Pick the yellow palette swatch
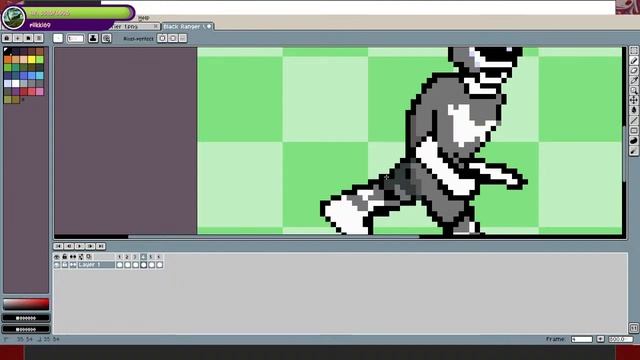This screenshot has height=360, width=640. [x=31, y=60]
